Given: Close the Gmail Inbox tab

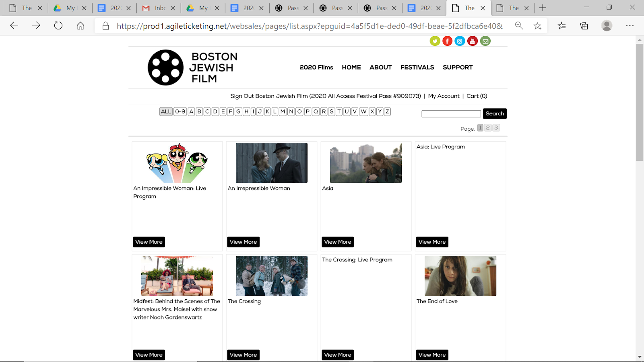Looking at the screenshot, I should 173,8.
